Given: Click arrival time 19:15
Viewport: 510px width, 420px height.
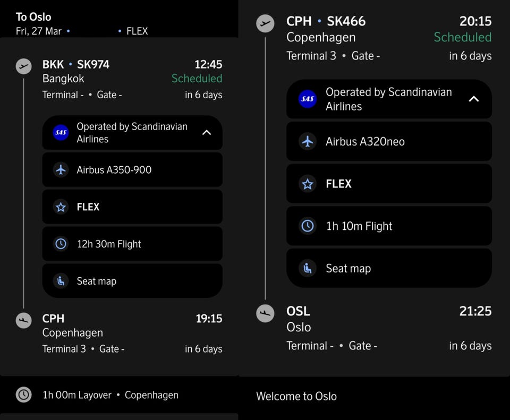Looking at the screenshot, I should tap(209, 319).
